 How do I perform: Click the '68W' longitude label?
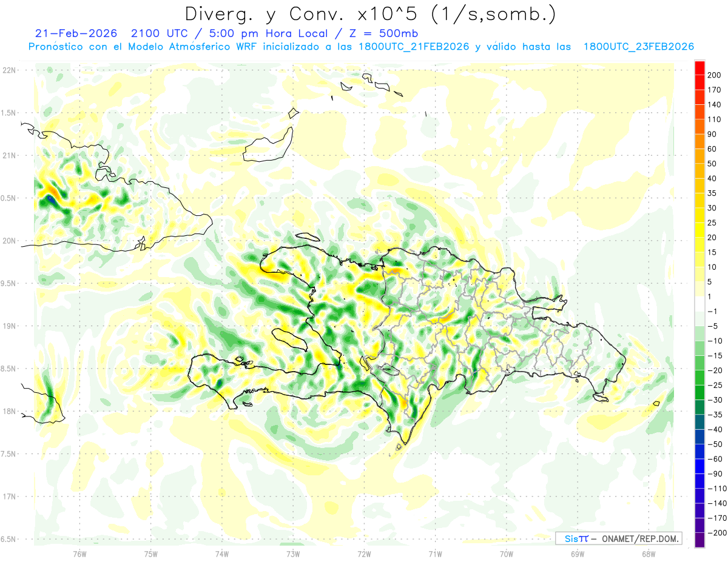click(649, 553)
